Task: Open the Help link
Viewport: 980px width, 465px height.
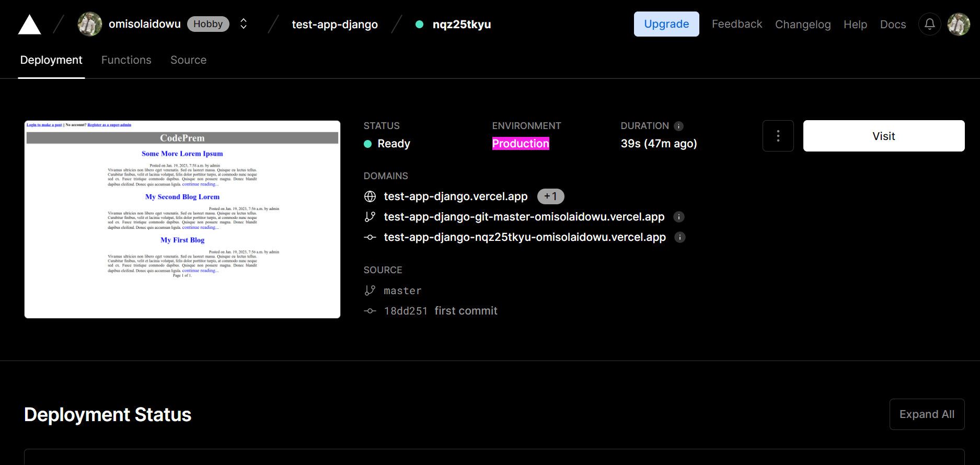Action: 855,24
